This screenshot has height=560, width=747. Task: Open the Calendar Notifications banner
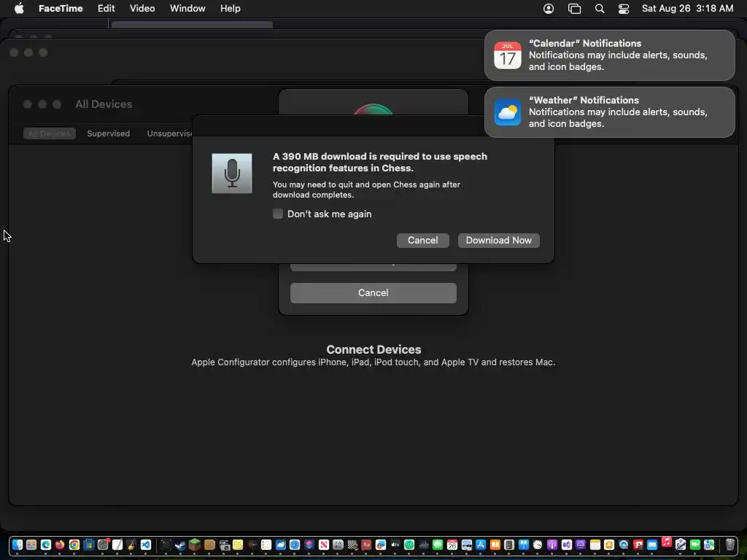click(609, 55)
